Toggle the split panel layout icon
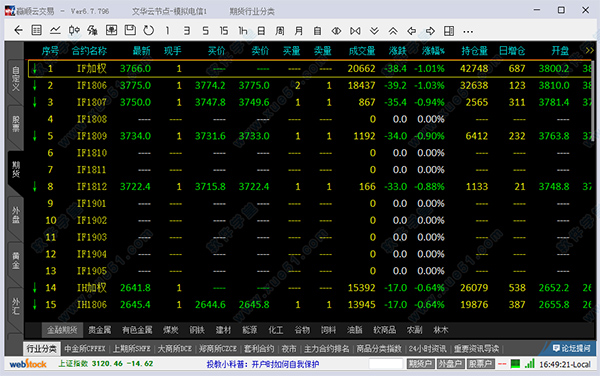The image size is (600, 376). 449,31
